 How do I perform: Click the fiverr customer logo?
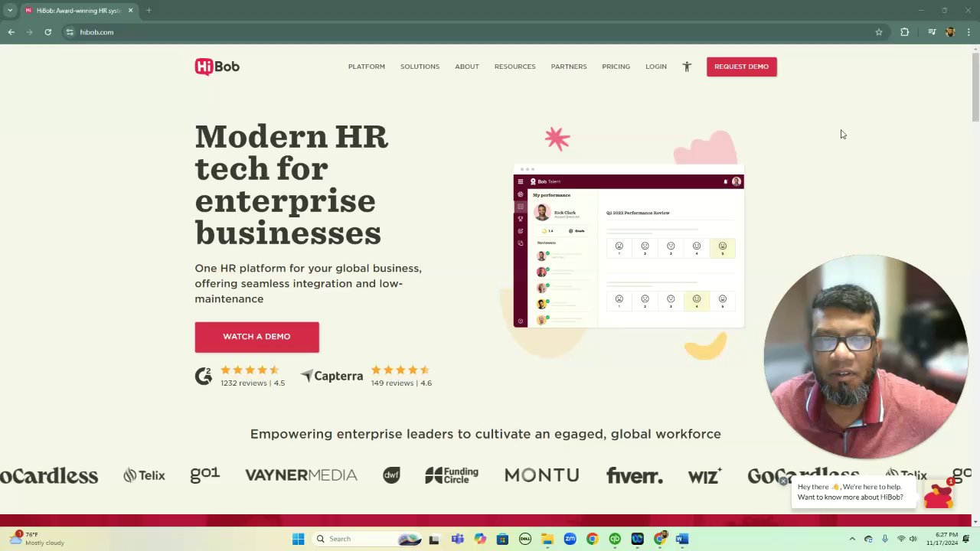pos(635,476)
